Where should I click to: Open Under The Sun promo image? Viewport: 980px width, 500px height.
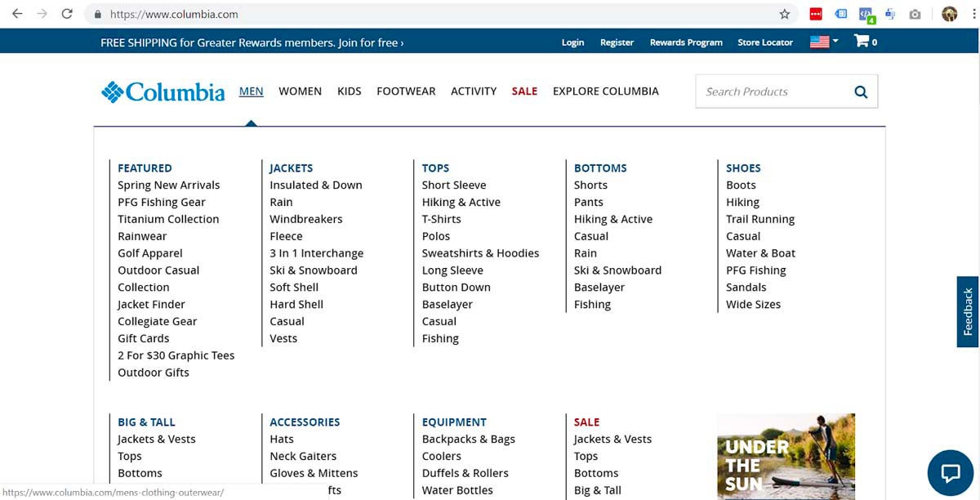coord(786,456)
